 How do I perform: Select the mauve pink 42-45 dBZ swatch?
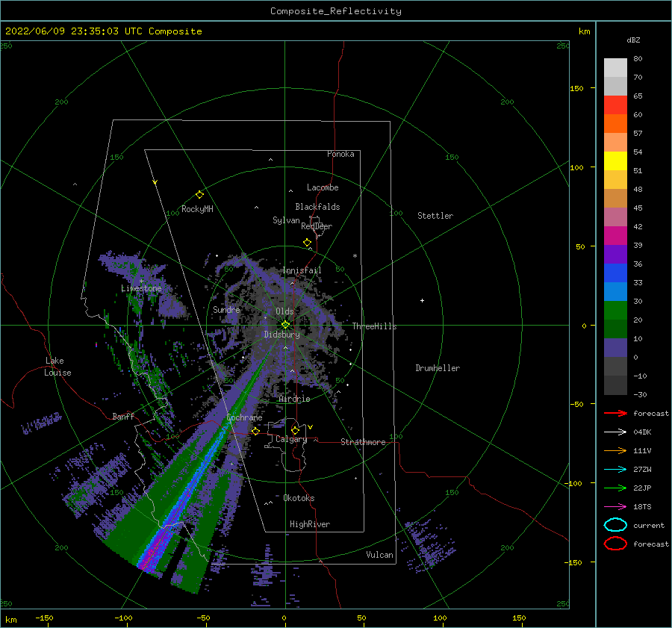click(x=615, y=217)
